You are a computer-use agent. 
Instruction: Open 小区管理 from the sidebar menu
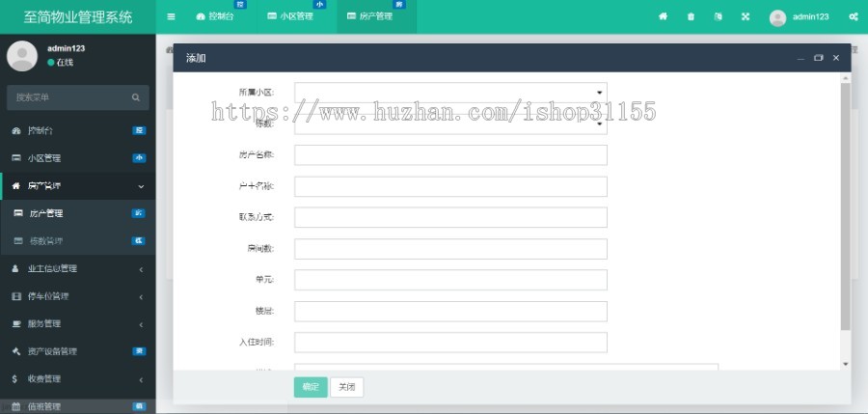click(x=77, y=158)
